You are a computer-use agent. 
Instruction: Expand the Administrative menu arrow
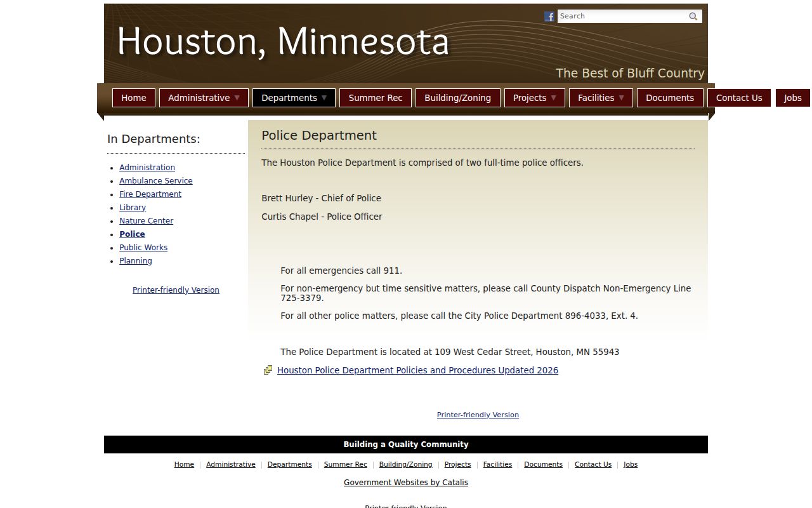coord(237,98)
